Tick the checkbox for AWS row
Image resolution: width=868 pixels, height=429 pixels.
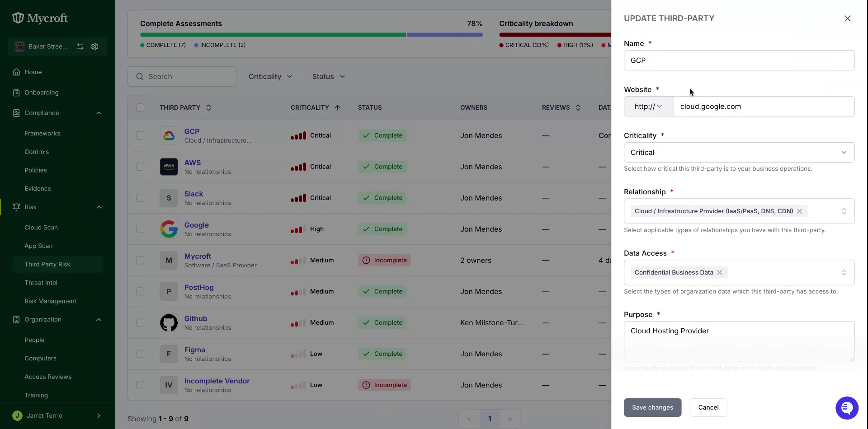[140, 167]
